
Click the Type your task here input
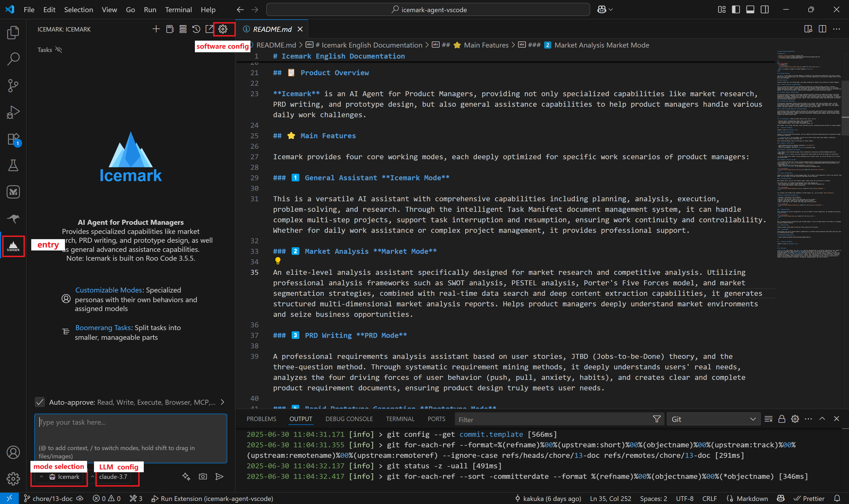[130, 438]
